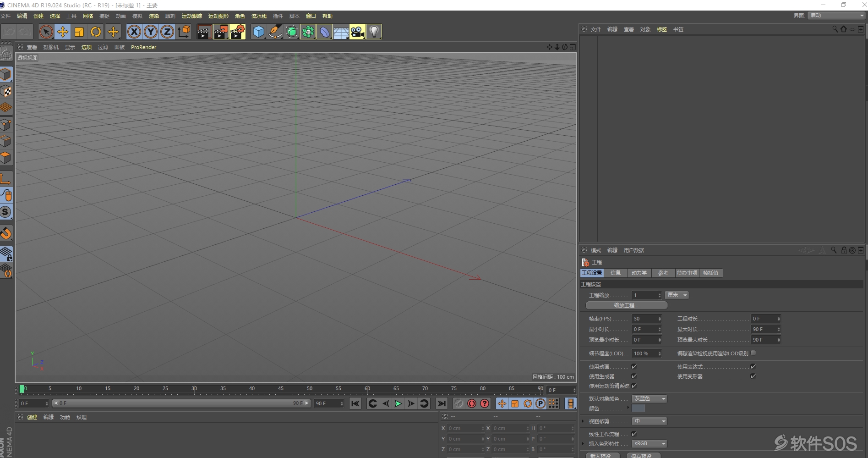Click frame 30 on timeline ruler
The height and width of the screenshot is (458, 868).
click(x=194, y=389)
